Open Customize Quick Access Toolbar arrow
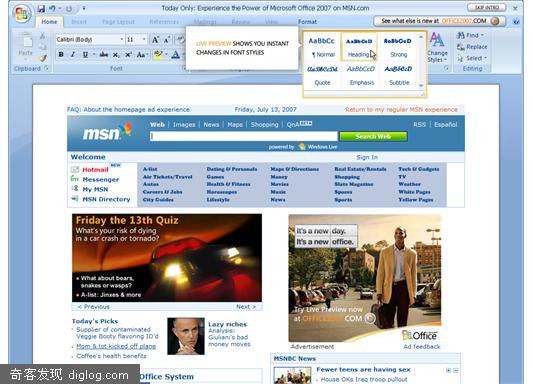This screenshot has width=533, height=384. coord(84,8)
